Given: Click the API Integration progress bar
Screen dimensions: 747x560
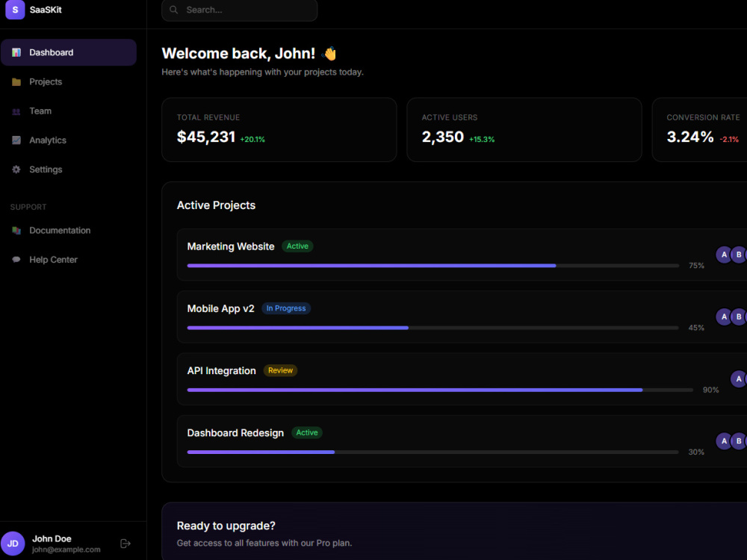Looking at the screenshot, I should tap(440, 390).
